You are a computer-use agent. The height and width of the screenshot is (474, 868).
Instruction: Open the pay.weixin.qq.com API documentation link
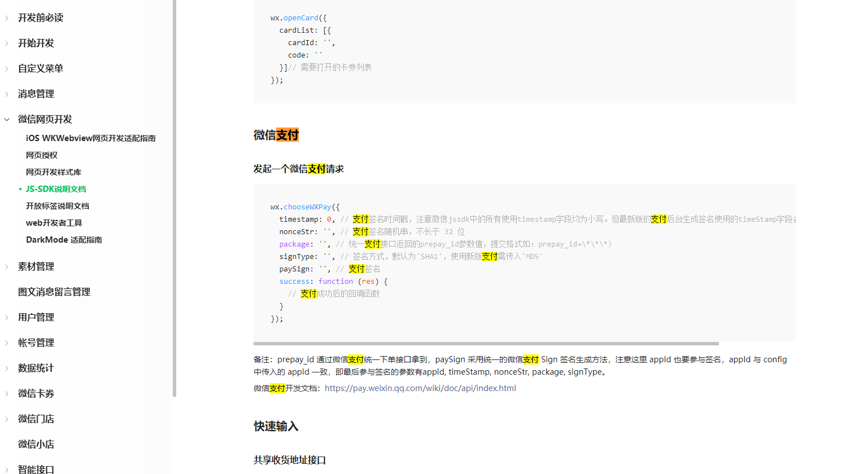click(x=420, y=388)
